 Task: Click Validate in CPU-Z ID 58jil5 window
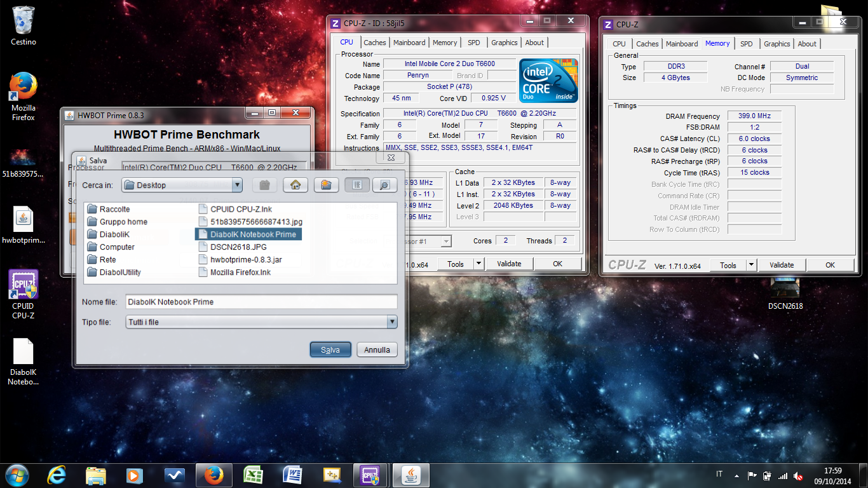click(509, 264)
